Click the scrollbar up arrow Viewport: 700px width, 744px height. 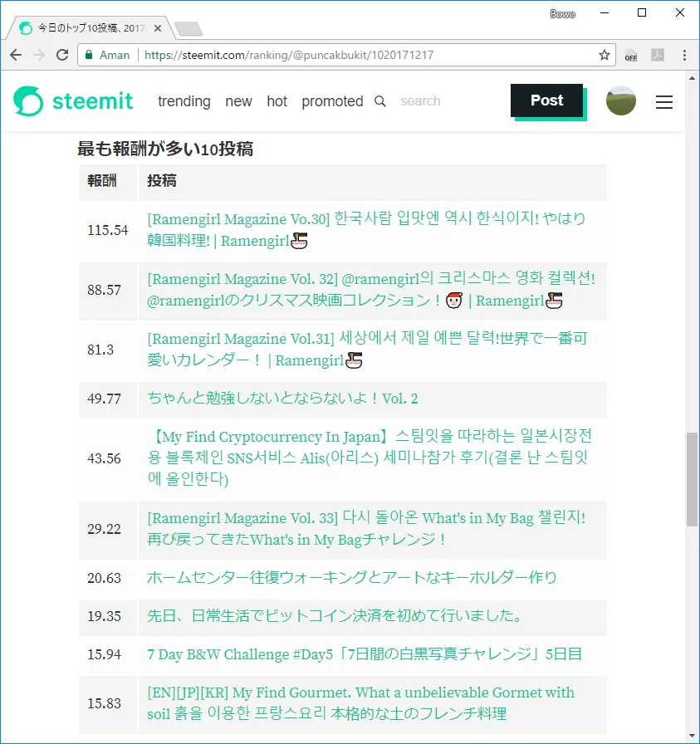tap(692, 78)
